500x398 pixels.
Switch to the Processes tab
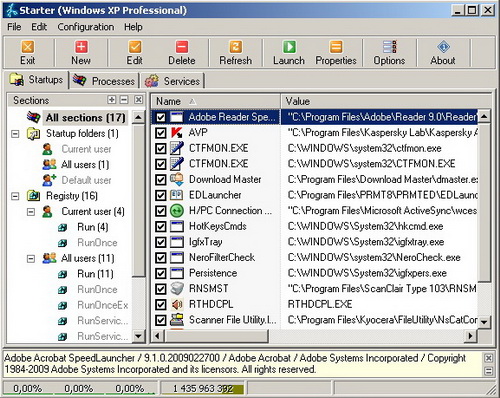(104, 81)
